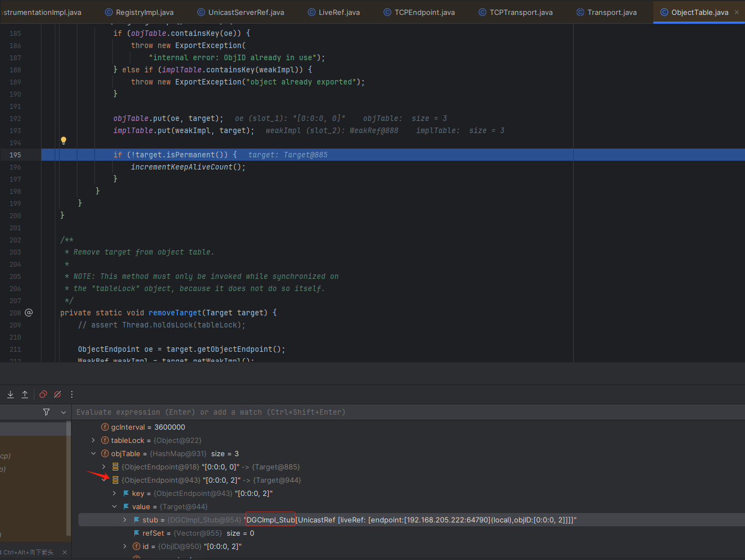This screenshot has height=560, width=745.
Task: Expand the key = ObjectEndpoint@943 node
Action: tap(114, 493)
